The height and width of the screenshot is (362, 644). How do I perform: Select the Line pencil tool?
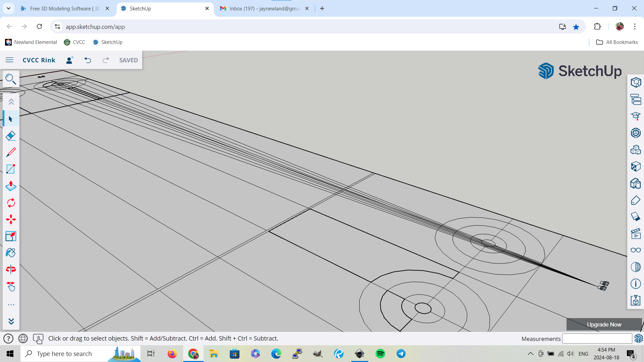coord(11,153)
